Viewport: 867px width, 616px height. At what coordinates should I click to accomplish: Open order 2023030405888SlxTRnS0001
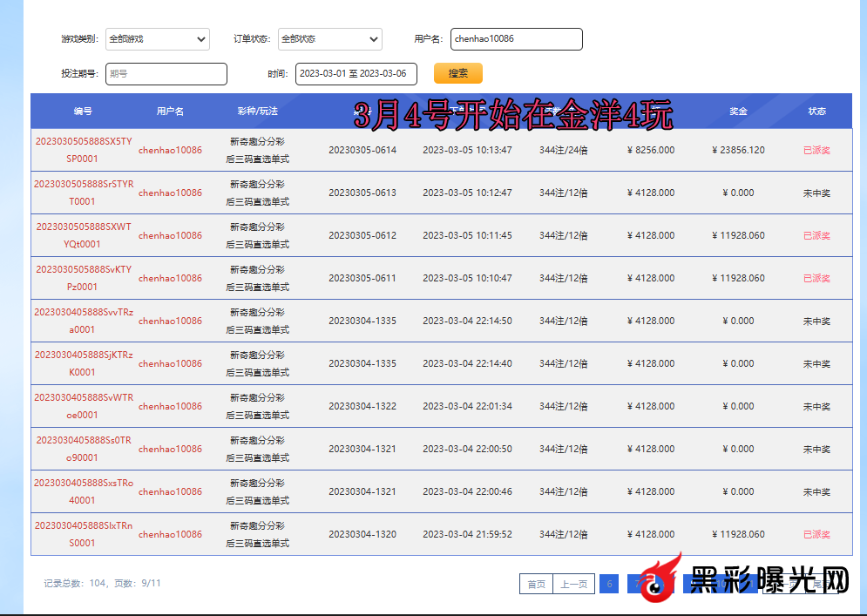click(83, 534)
